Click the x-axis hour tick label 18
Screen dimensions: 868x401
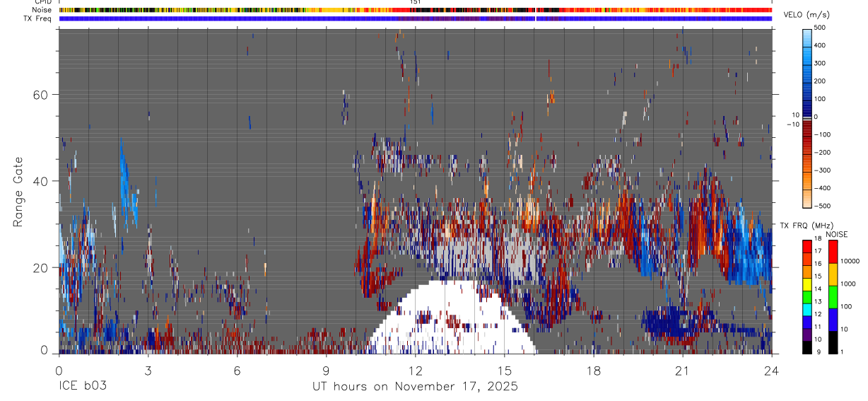pos(594,370)
